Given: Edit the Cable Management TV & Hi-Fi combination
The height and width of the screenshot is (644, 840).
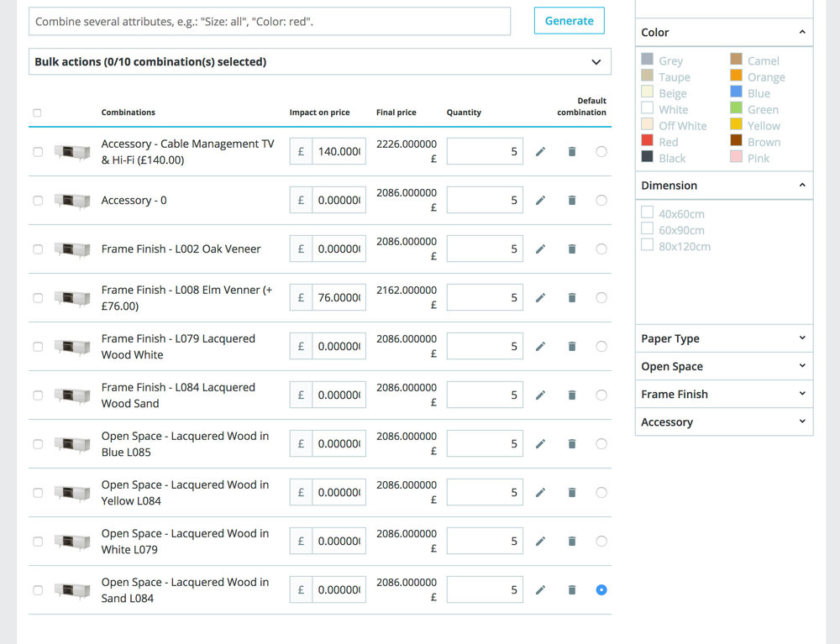Looking at the screenshot, I should click(x=540, y=151).
